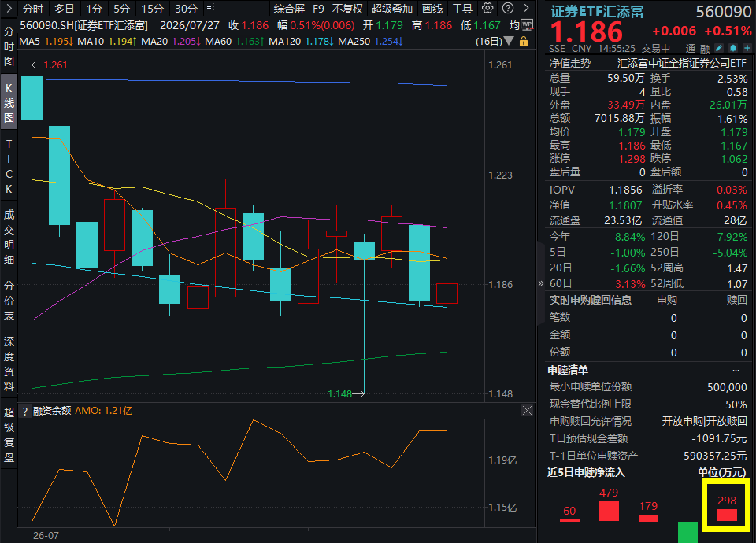Open the 综合屏 overview screen
The image size is (756, 543).
[x=289, y=9]
